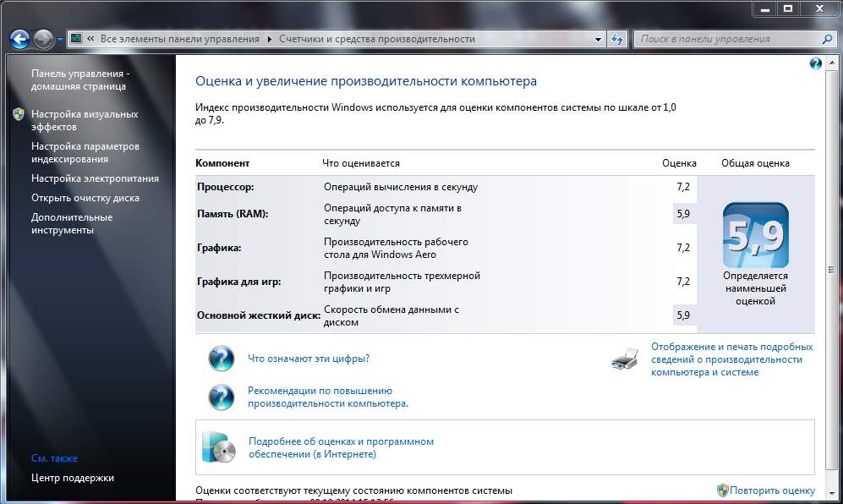
Task: Open "Настройка визуальных эффектов" in sidebar
Action: [84, 120]
